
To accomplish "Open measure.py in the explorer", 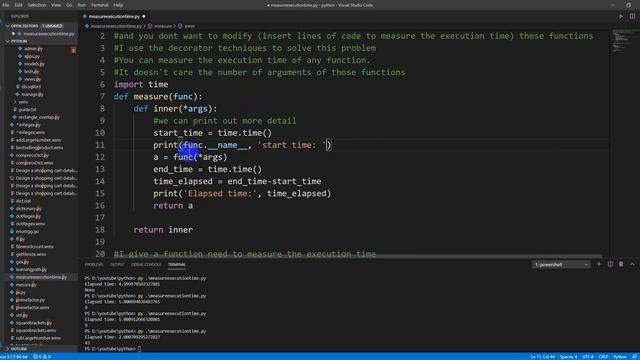I will [26, 284].
